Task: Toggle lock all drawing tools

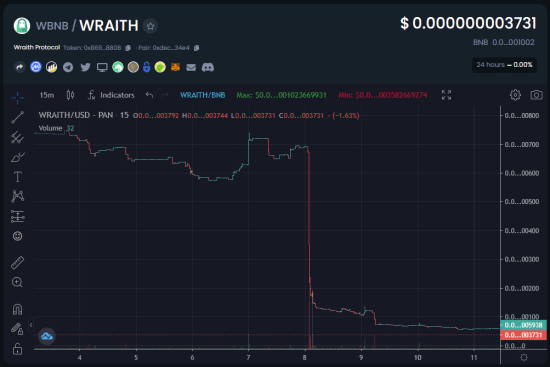Action: click(18, 349)
